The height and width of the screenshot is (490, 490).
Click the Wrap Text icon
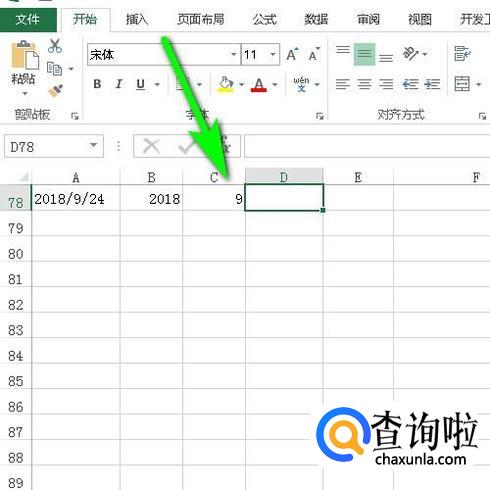point(462,54)
